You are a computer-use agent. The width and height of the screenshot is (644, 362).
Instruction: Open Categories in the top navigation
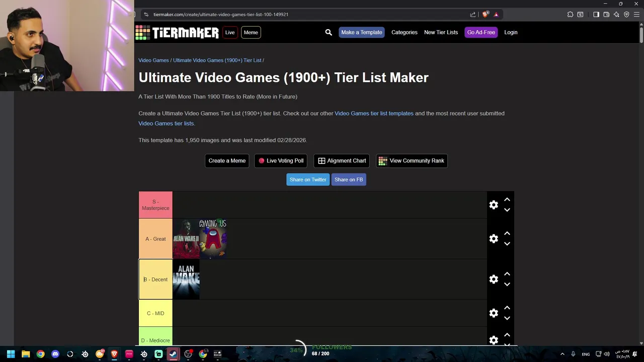click(405, 32)
